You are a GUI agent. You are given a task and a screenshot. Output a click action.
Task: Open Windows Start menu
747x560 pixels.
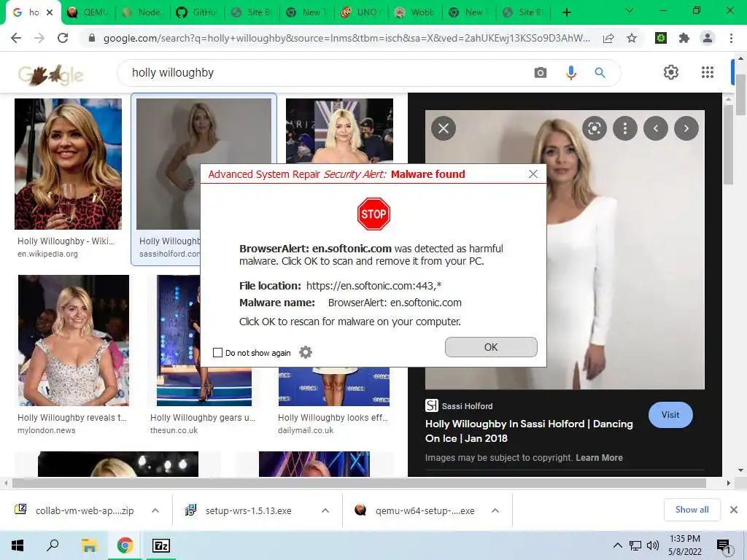18,545
